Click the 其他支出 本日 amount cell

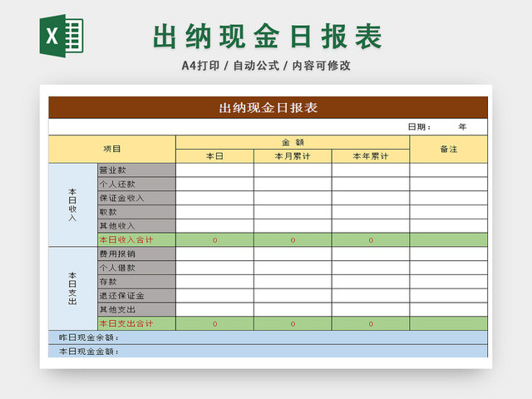(x=214, y=309)
